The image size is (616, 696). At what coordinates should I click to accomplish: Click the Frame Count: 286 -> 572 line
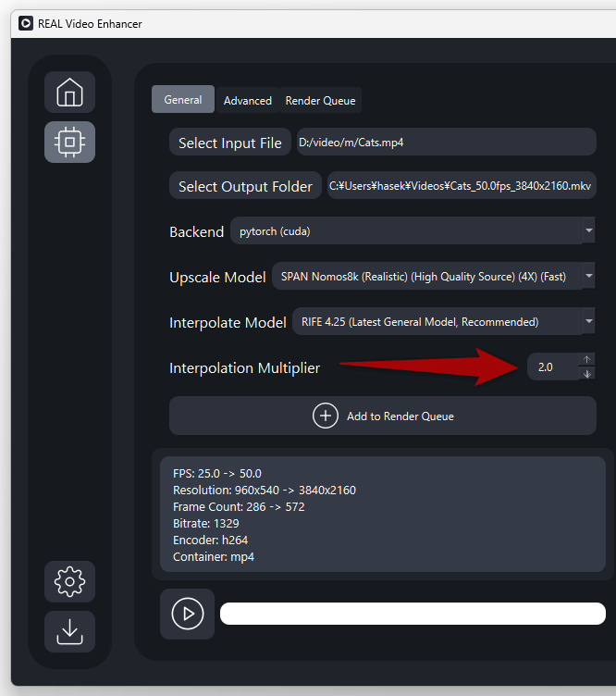[239, 507]
